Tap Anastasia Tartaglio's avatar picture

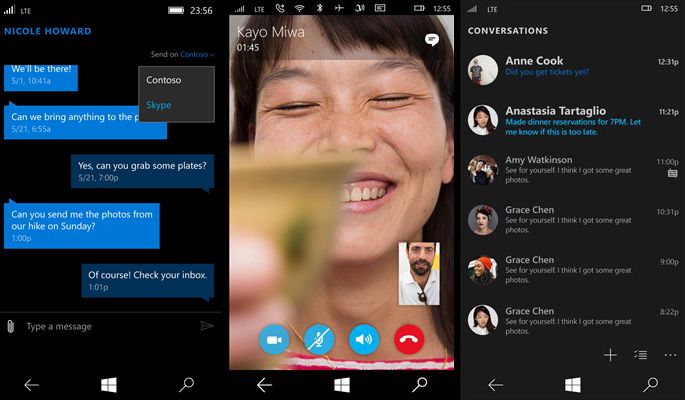click(x=483, y=120)
